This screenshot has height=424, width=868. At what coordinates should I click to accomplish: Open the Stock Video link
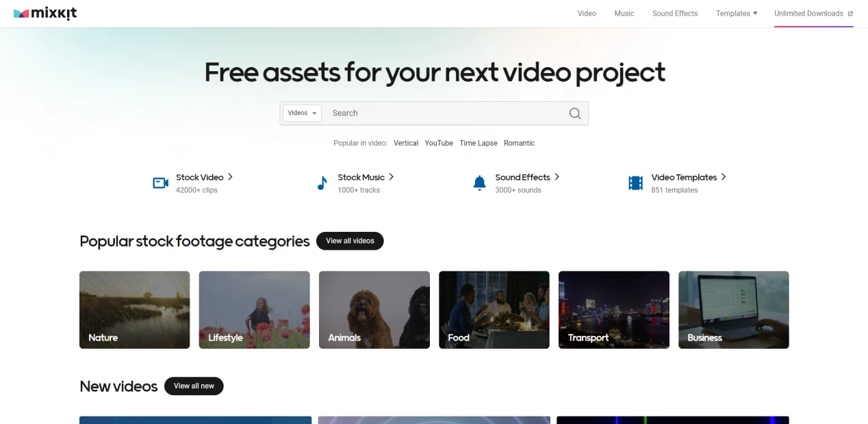click(x=200, y=177)
